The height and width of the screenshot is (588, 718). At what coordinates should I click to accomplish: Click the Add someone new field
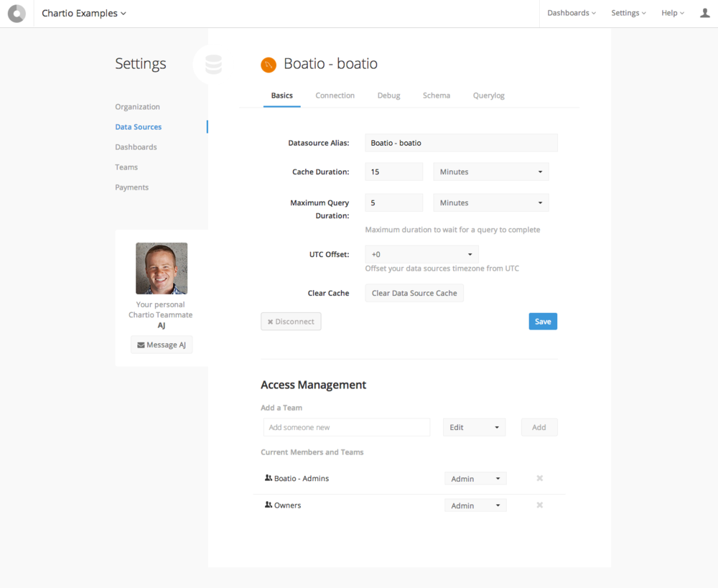tap(347, 427)
